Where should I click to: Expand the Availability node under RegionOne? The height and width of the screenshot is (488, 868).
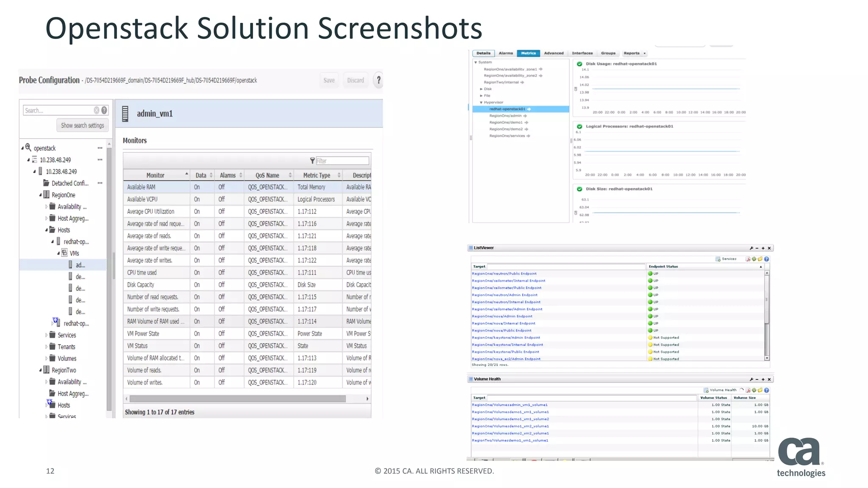point(46,207)
